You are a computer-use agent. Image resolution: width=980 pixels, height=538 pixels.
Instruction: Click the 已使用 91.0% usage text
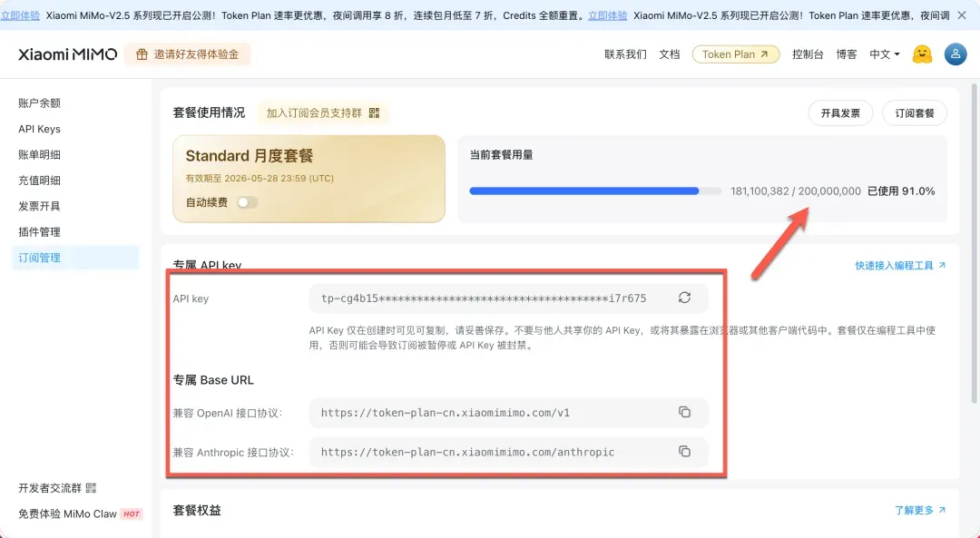tap(901, 191)
